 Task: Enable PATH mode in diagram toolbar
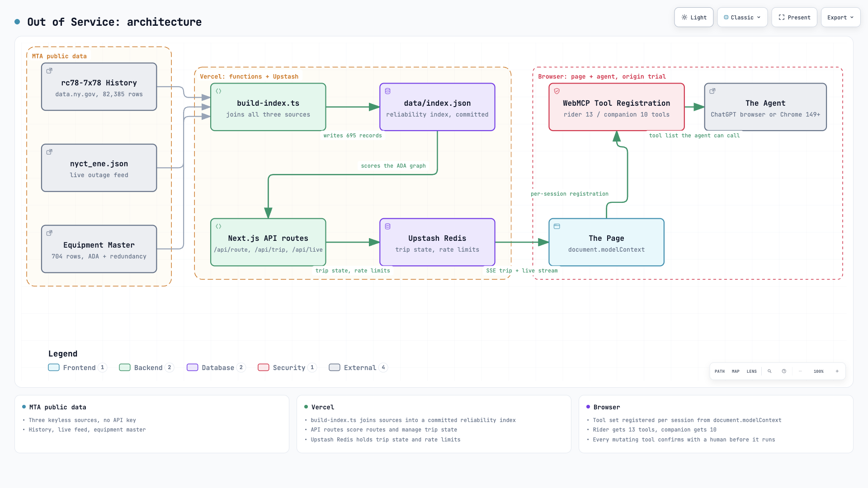(720, 371)
